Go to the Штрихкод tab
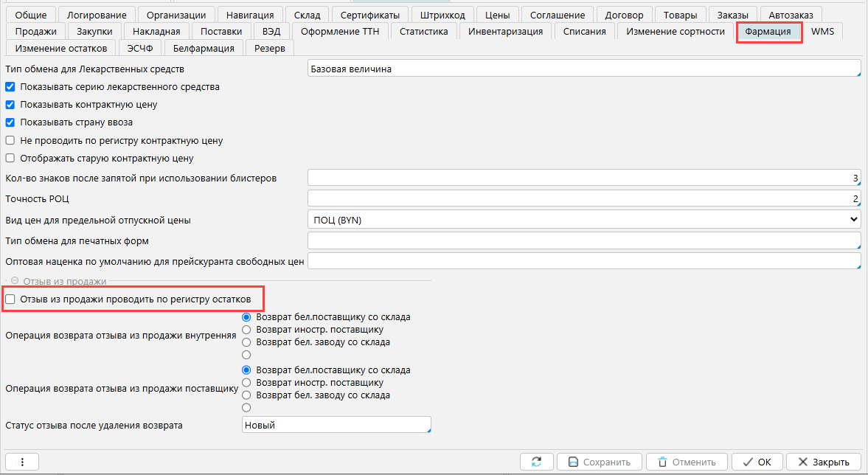 click(x=438, y=15)
